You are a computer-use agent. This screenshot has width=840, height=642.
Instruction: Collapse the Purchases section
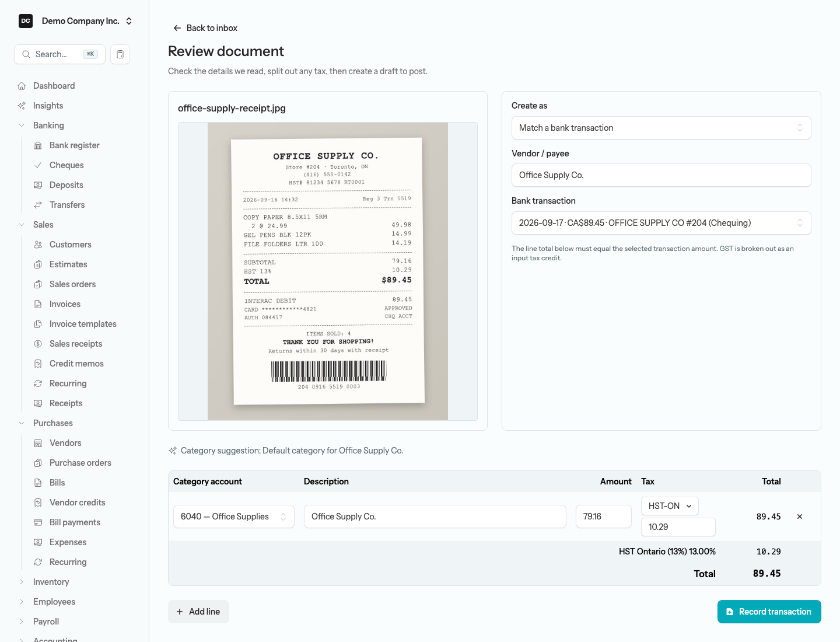pos(22,423)
